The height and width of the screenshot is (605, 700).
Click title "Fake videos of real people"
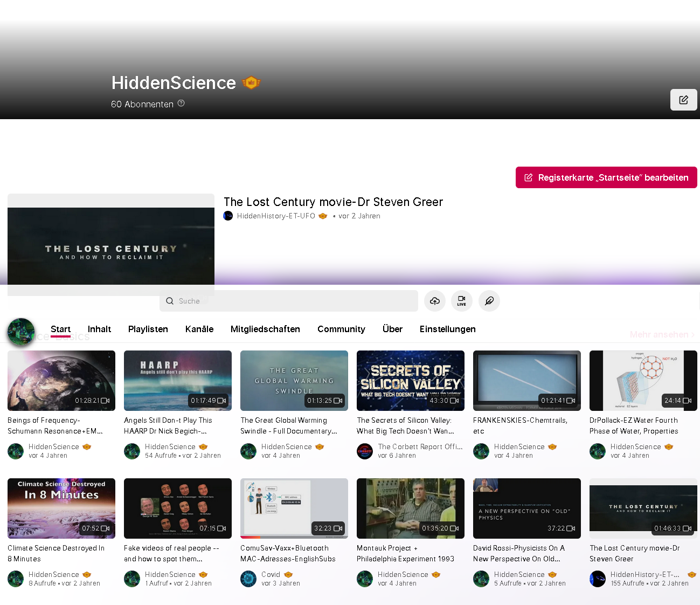171,553
